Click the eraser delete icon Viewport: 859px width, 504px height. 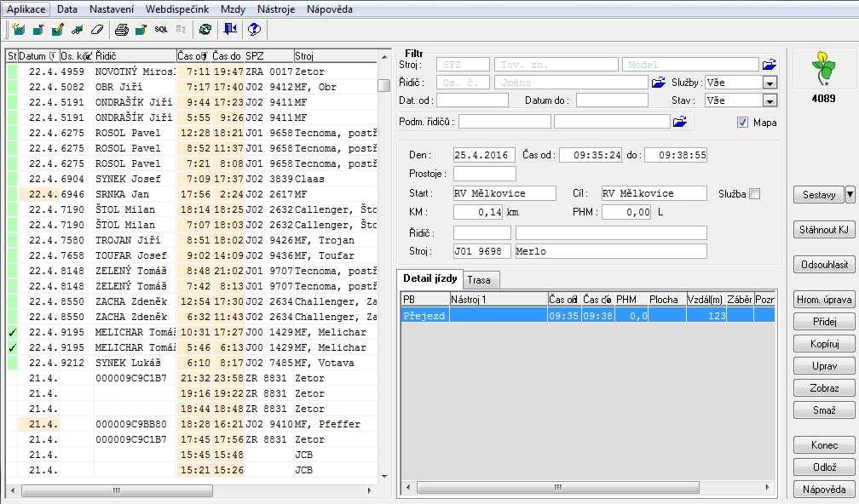[x=97, y=30]
